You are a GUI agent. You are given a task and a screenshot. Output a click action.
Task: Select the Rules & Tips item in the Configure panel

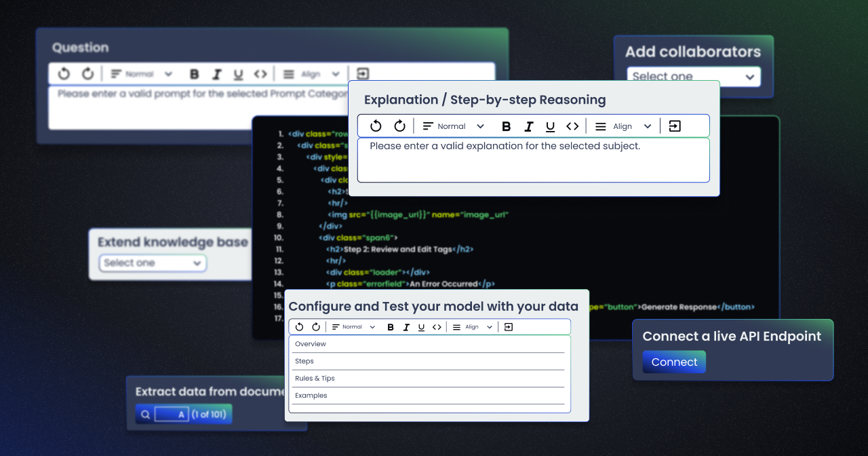pos(314,378)
